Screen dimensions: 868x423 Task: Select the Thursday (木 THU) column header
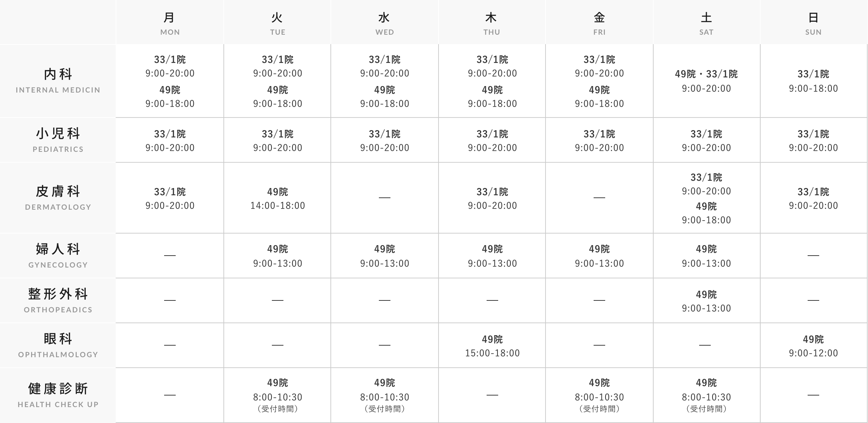(x=492, y=23)
